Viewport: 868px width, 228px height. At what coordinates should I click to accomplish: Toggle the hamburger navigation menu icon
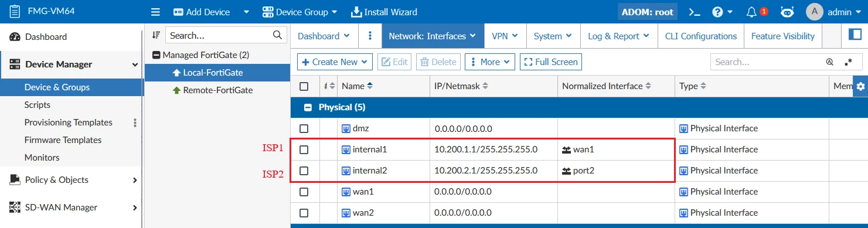pos(155,12)
